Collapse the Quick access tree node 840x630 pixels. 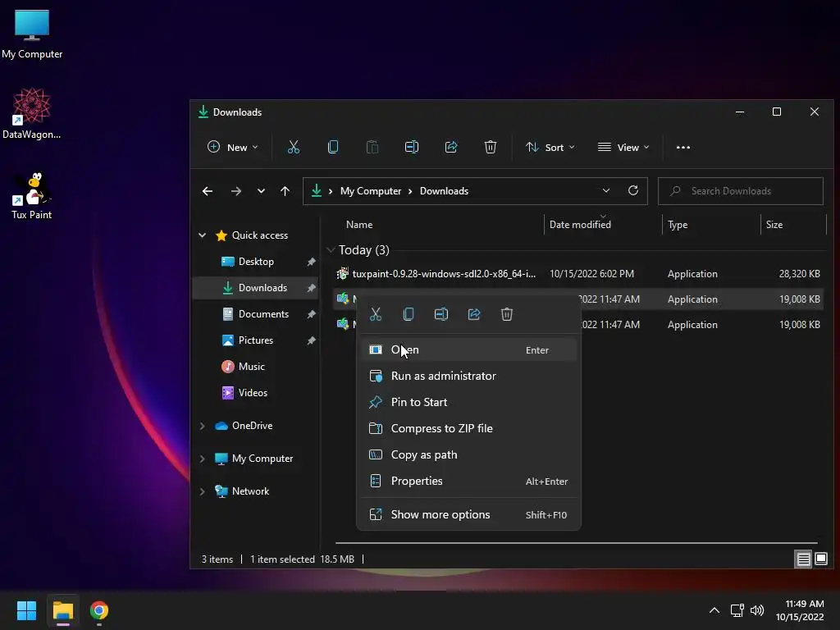click(x=202, y=235)
